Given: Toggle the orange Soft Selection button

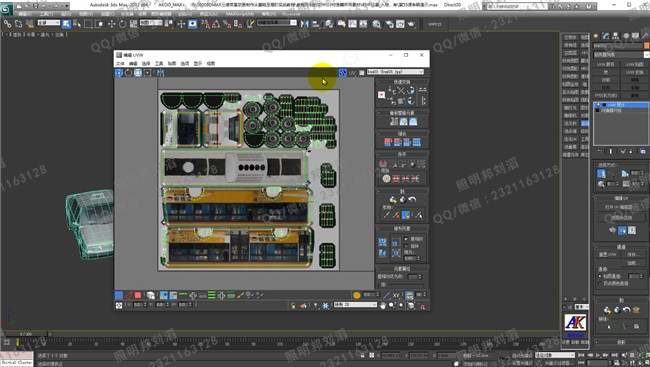Looking at the screenshot, I should click(x=357, y=295).
